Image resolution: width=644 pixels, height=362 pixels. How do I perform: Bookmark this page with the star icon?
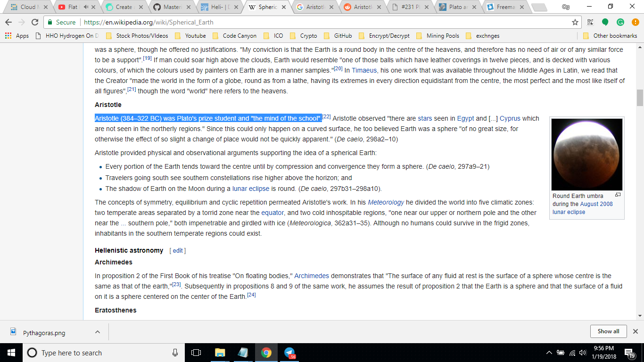[575, 22]
